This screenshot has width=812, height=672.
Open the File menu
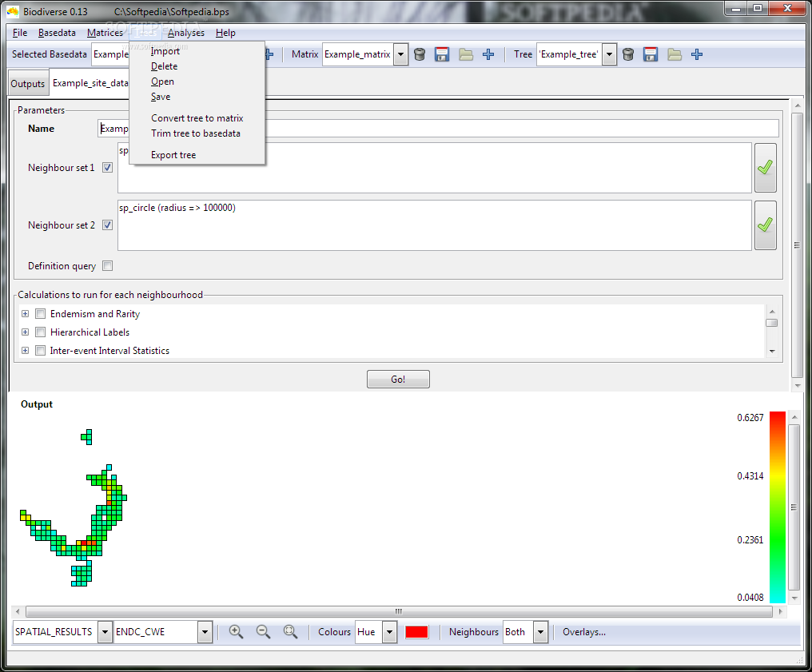[x=20, y=33]
